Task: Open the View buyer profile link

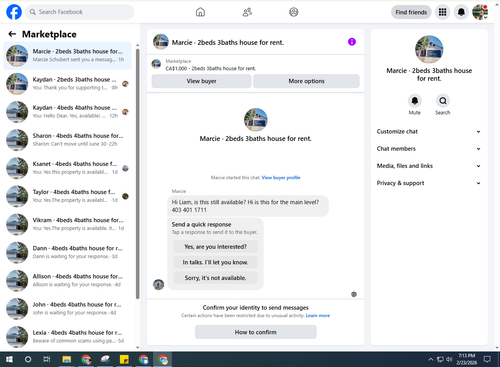Action: click(x=281, y=178)
